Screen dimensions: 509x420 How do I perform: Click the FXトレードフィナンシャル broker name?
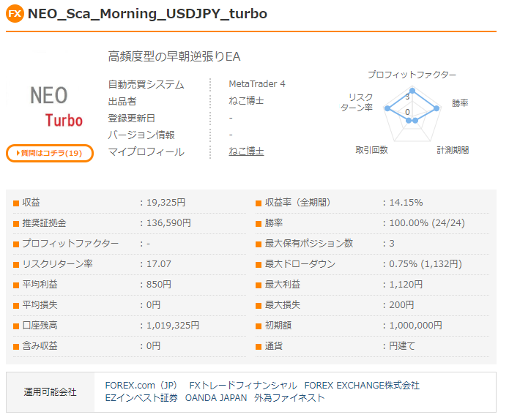point(243,386)
